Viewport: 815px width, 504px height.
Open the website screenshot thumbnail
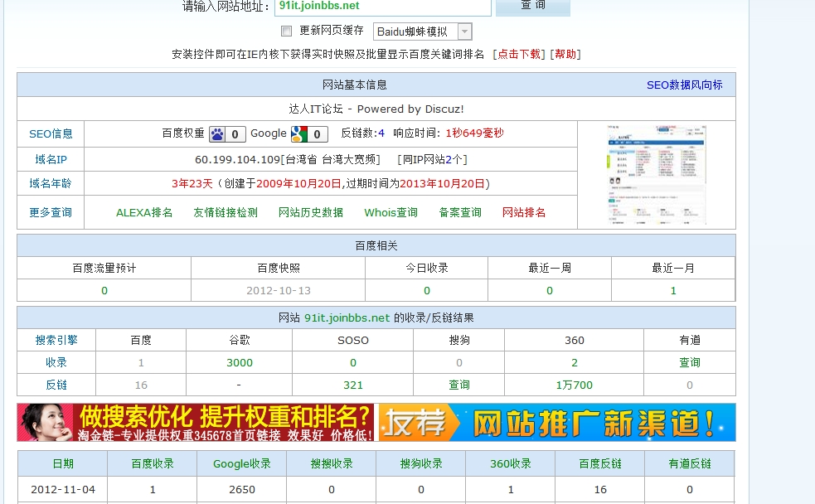(x=657, y=175)
